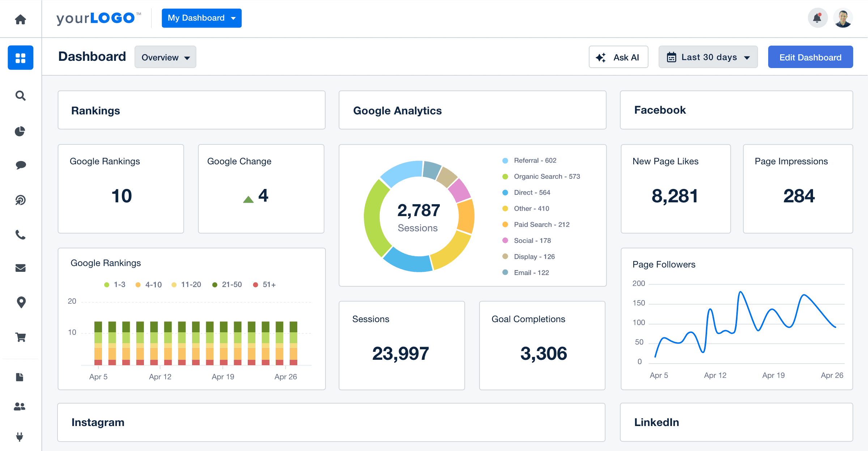This screenshot has width=868, height=451.
Task: Toggle Organic Search legend entry
Action: [541, 177]
